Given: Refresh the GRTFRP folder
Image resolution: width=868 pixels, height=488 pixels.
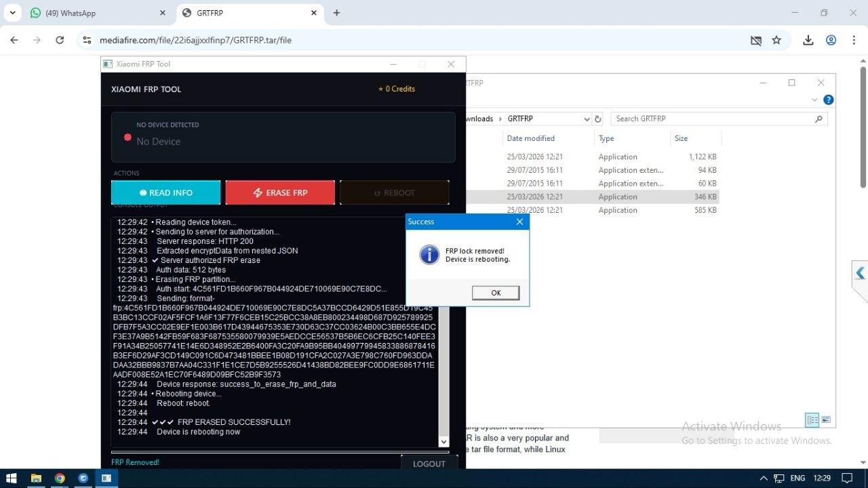Looking at the screenshot, I should click(597, 119).
